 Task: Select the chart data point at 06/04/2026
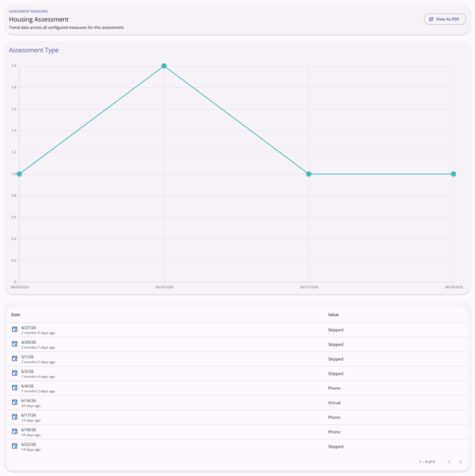tap(19, 174)
